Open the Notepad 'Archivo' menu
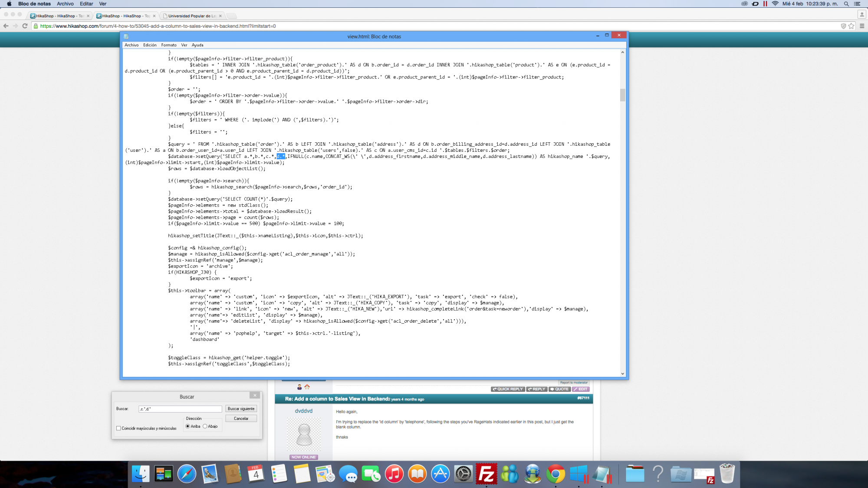Screen dimensions: 868x488 [x=132, y=45]
